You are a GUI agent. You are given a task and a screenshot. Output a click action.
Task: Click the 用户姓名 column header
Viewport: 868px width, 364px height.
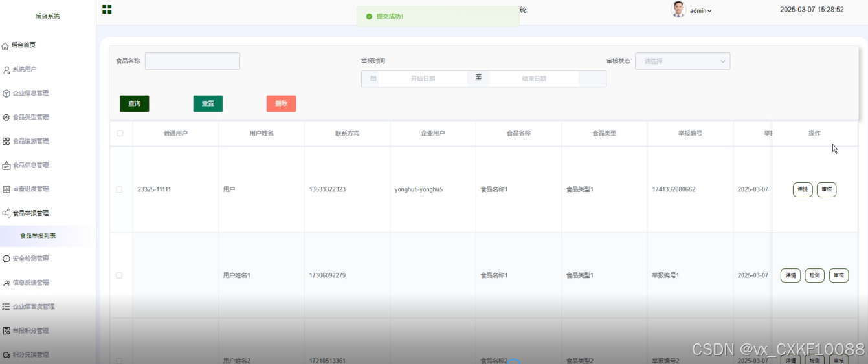[262, 133]
